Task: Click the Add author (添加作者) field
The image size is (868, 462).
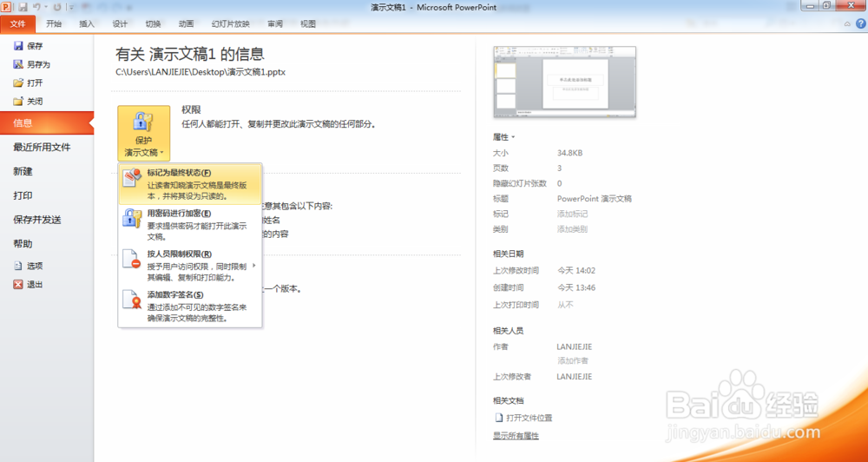Action: (x=573, y=360)
